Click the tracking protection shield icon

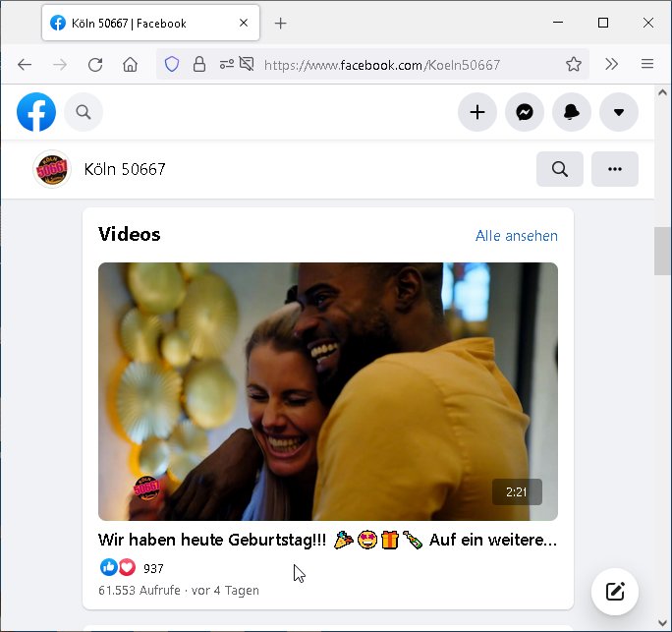point(172,65)
